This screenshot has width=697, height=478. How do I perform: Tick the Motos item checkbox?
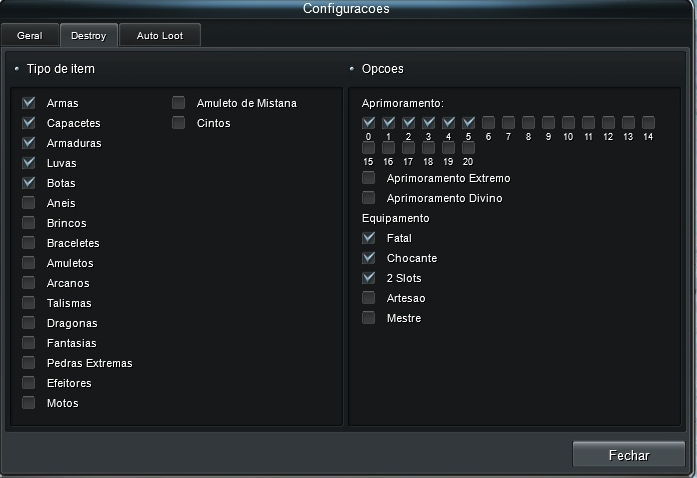click(29, 403)
